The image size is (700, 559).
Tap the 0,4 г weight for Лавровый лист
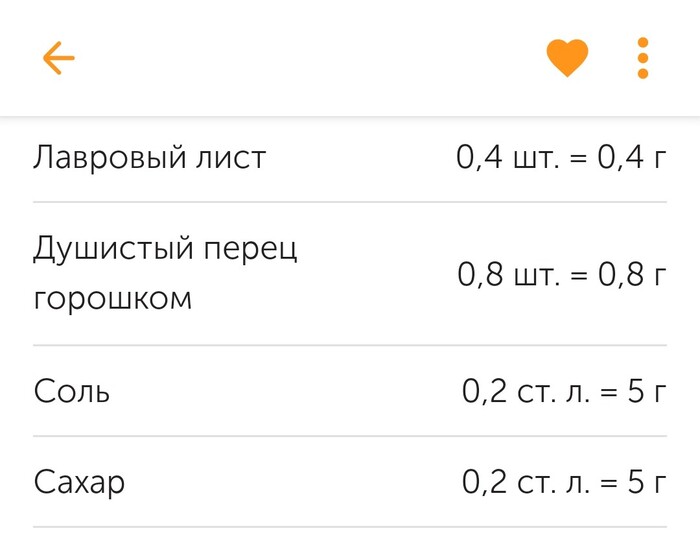(x=631, y=158)
